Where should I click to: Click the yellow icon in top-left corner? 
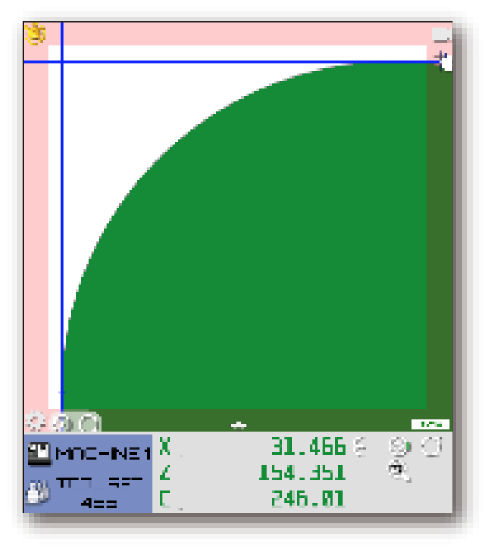[x=36, y=34]
